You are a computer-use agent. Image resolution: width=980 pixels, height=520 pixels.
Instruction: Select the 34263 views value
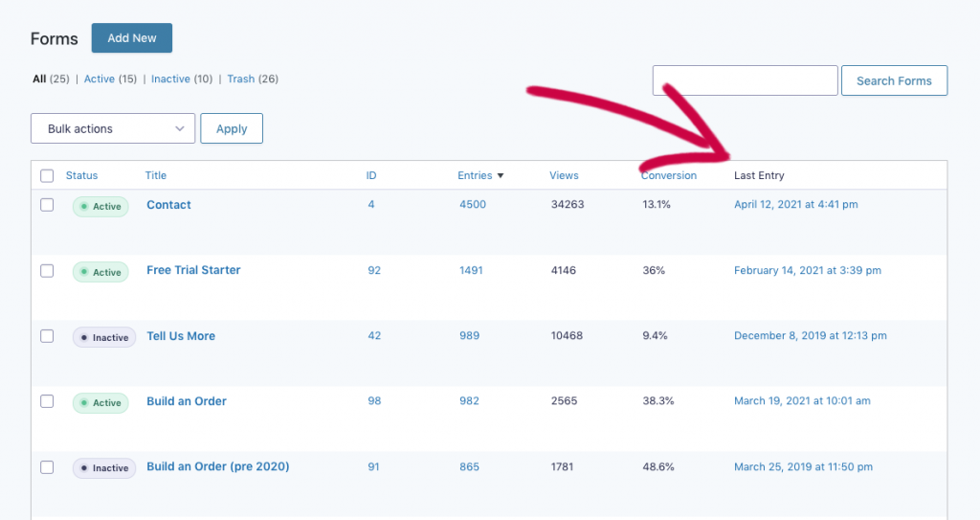[568, 205]
